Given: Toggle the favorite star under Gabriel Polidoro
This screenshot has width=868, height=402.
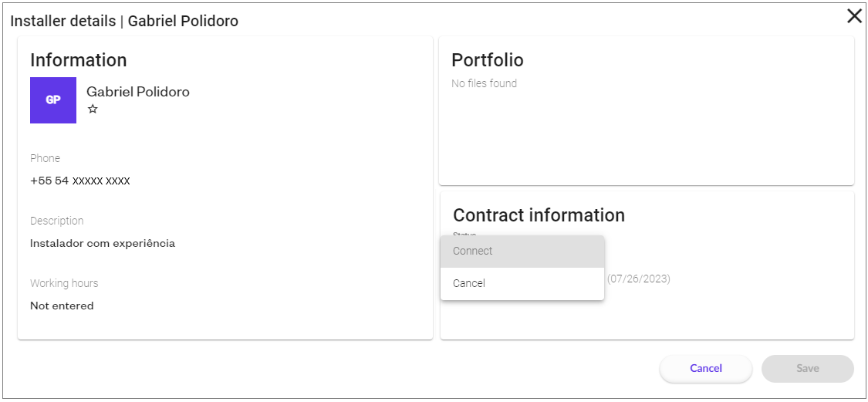Looking at the screenshot, I should tap(93, 109).
